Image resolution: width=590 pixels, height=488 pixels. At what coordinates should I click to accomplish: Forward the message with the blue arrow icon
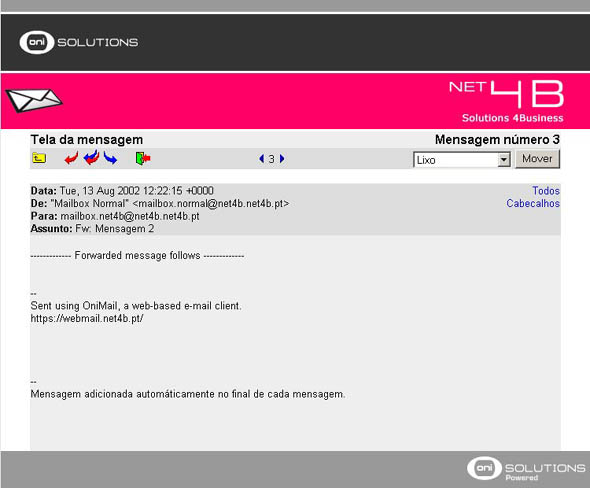coord(110,158)
